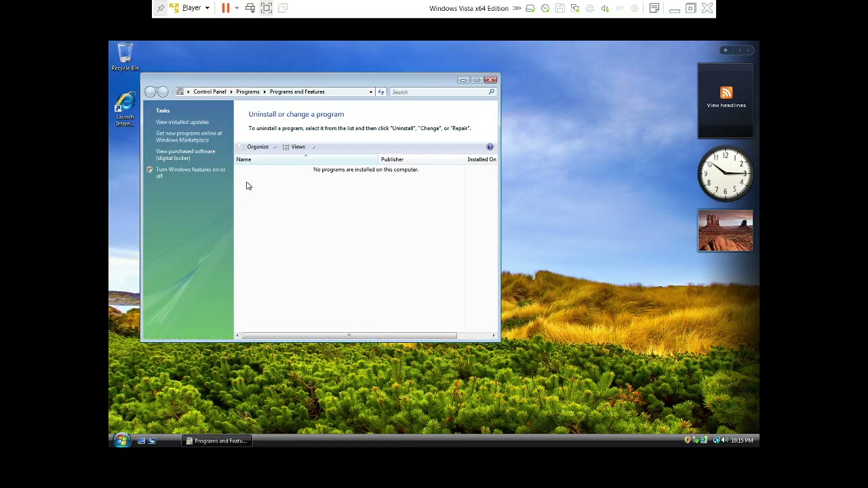Sort by the Installed On column header
Screen dimensions: 868x488
coord(481,159)
